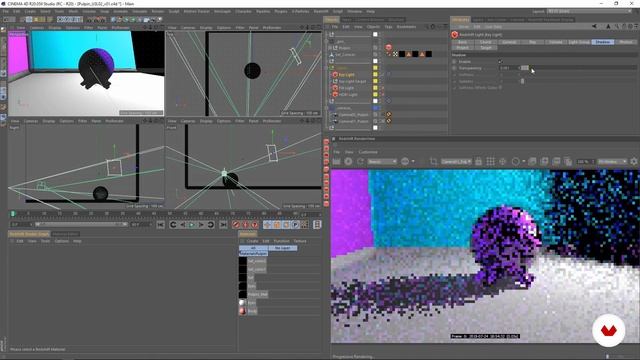Toggle Rotation keyframing icon on timeline bar
640x360 pixels.
point(286,225)
